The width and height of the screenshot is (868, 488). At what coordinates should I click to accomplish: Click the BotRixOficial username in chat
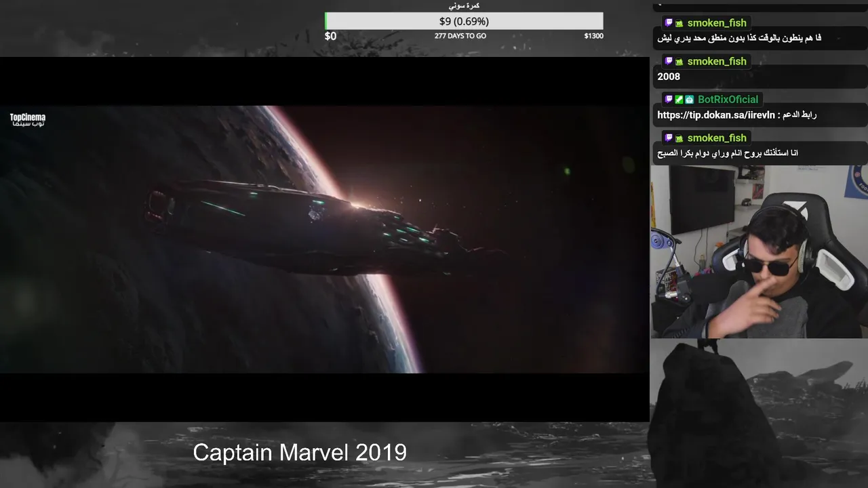(x=728, y=100)
